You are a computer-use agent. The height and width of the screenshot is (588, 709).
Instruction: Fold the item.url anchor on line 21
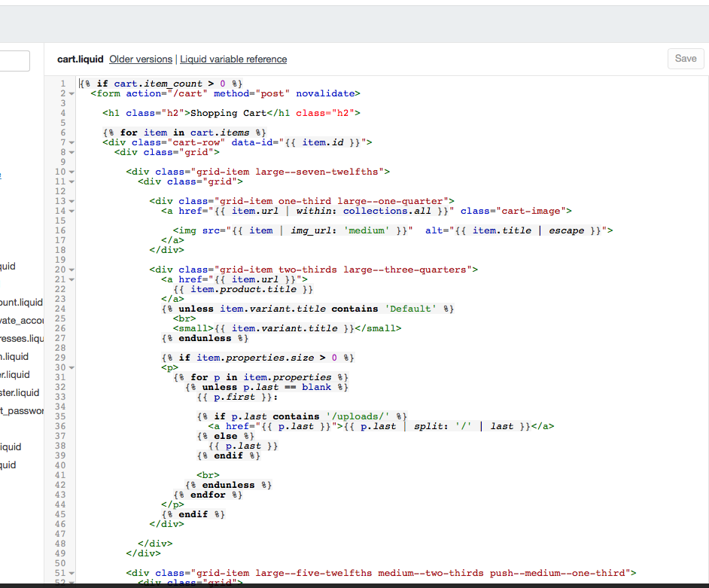[x=72, y=279]
